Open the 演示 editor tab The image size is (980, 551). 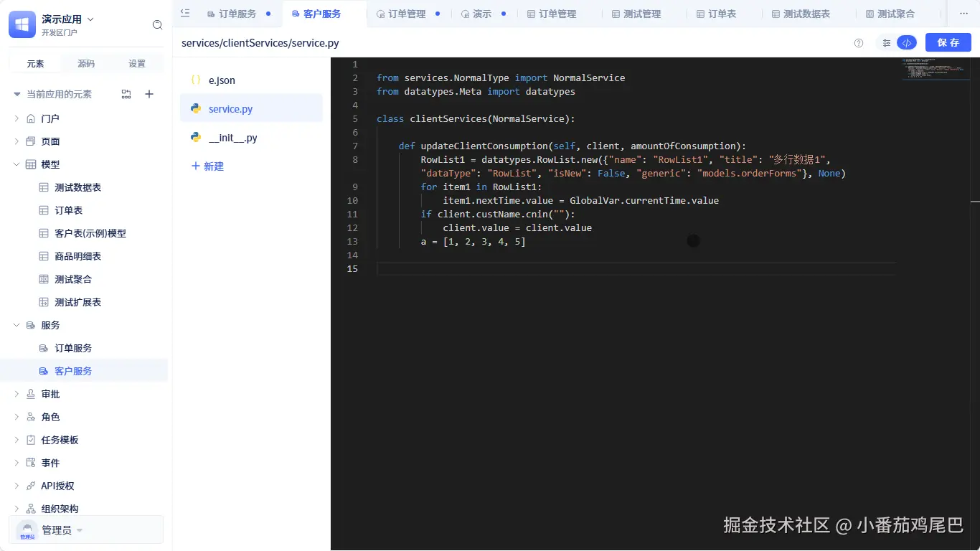click(x=484, y=14)
